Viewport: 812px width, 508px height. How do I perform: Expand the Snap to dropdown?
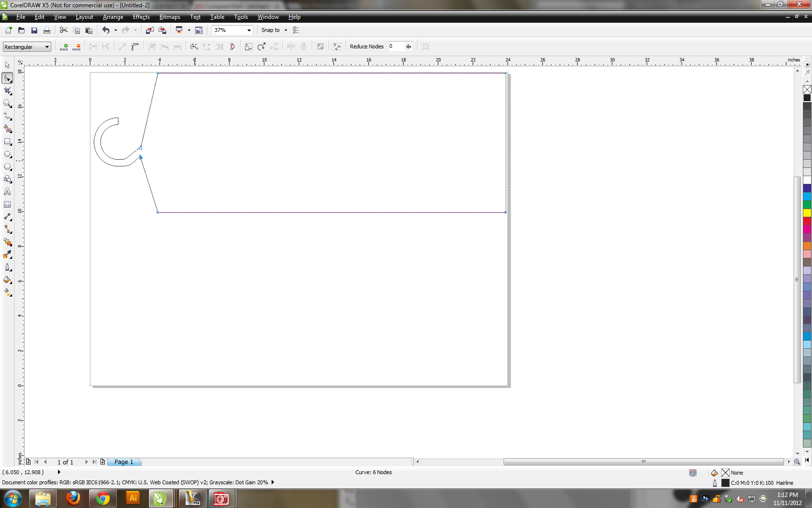pos(286,30)
